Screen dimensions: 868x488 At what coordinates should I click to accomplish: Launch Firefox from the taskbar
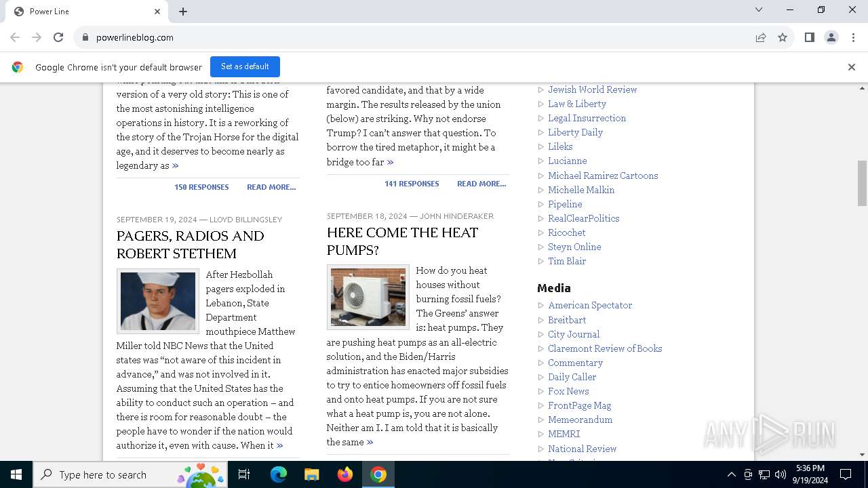tap(345, 474)
